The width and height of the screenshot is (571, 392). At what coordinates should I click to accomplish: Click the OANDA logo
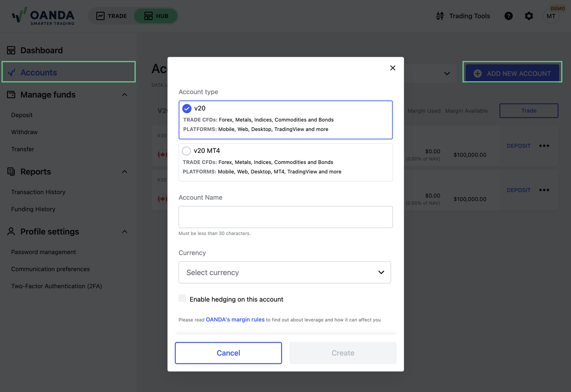43,16
